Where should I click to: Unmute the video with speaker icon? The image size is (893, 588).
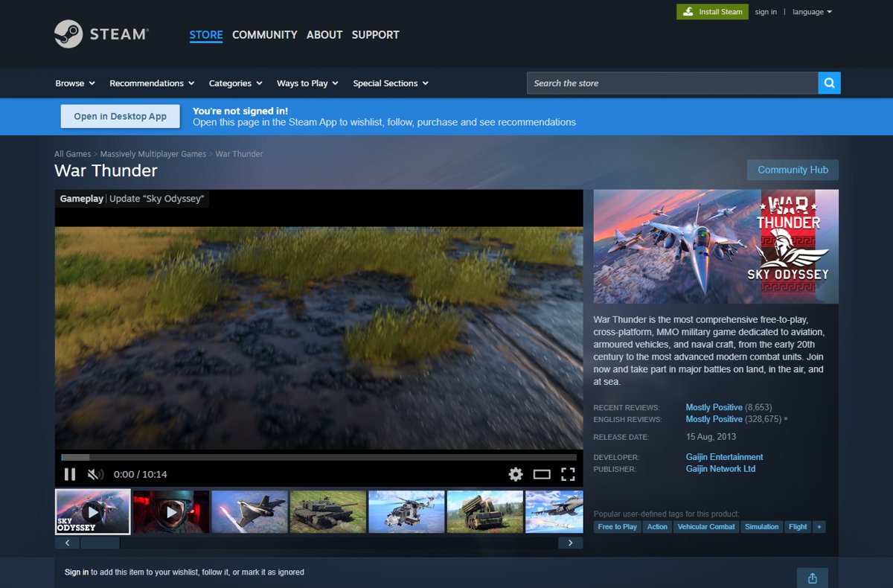95,474
